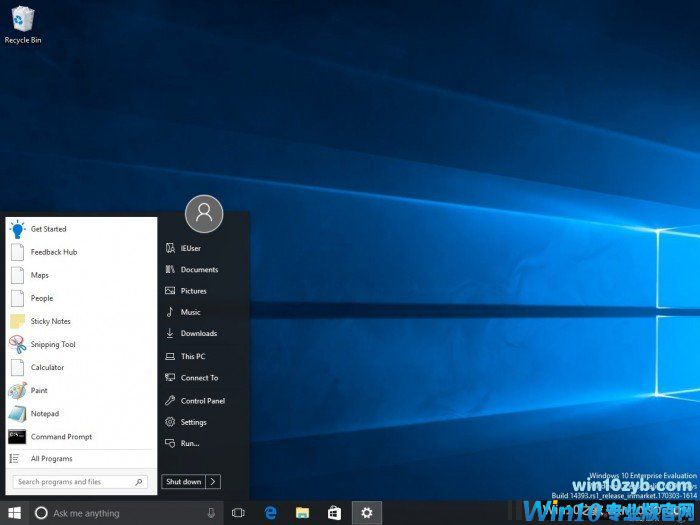Open the Task View button

pos(238,513)
